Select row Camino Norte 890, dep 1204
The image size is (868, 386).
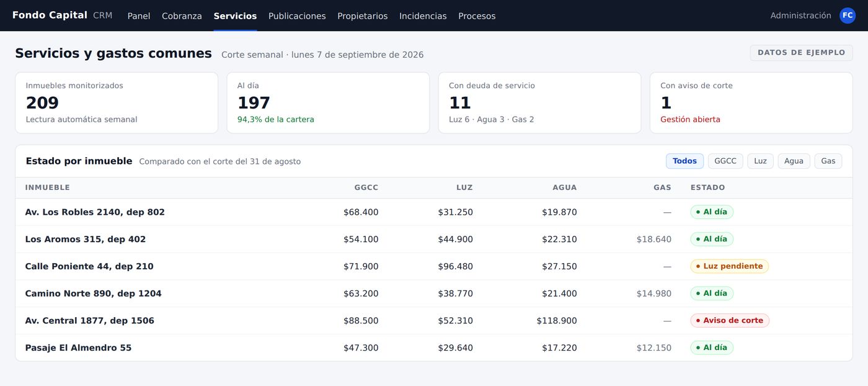click(x=434, y=294)
